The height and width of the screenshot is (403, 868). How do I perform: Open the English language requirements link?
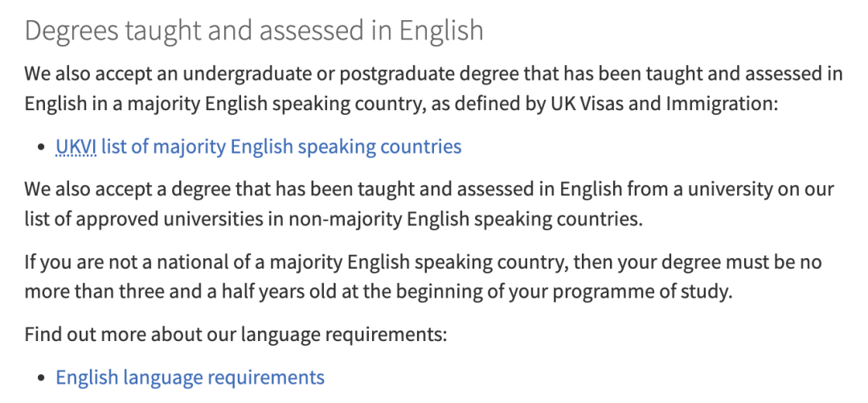190,377
